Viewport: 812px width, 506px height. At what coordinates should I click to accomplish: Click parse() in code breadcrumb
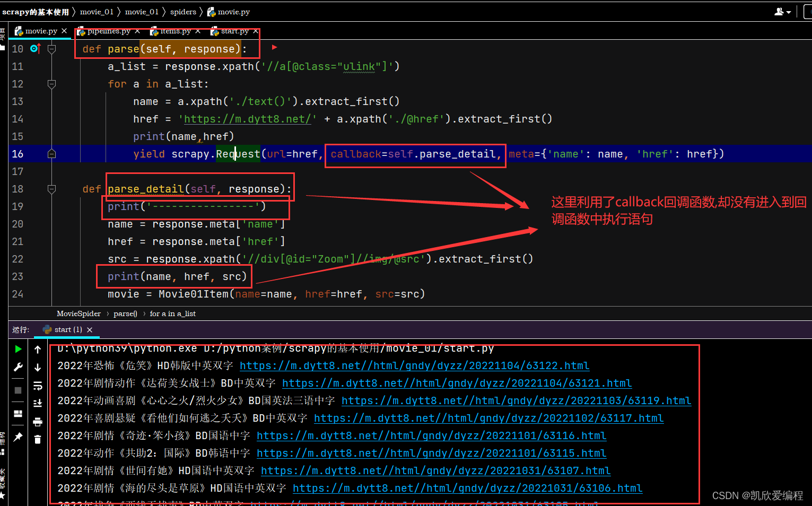pos(125,313)
